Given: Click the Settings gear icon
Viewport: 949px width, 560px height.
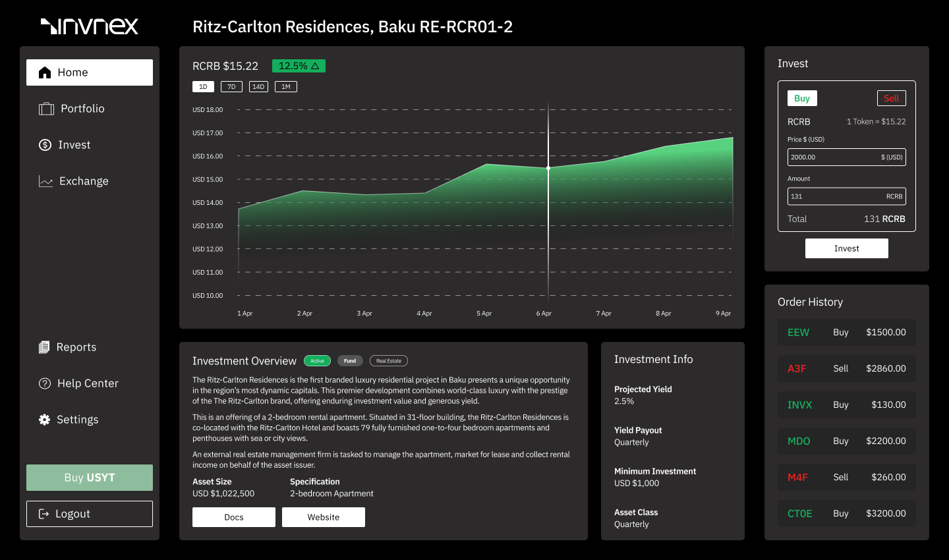Looking at the screenshot, I should click(44, 420).
